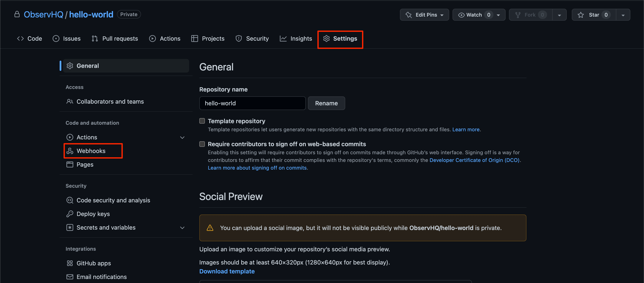
Task: Open the Edit Pins dropdown
Action: tap(424, 15)
